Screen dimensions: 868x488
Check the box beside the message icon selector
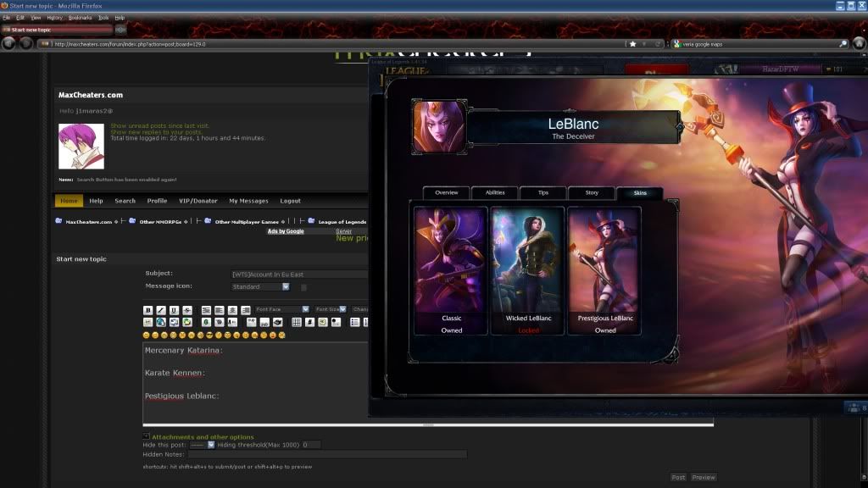click(303, 286)
